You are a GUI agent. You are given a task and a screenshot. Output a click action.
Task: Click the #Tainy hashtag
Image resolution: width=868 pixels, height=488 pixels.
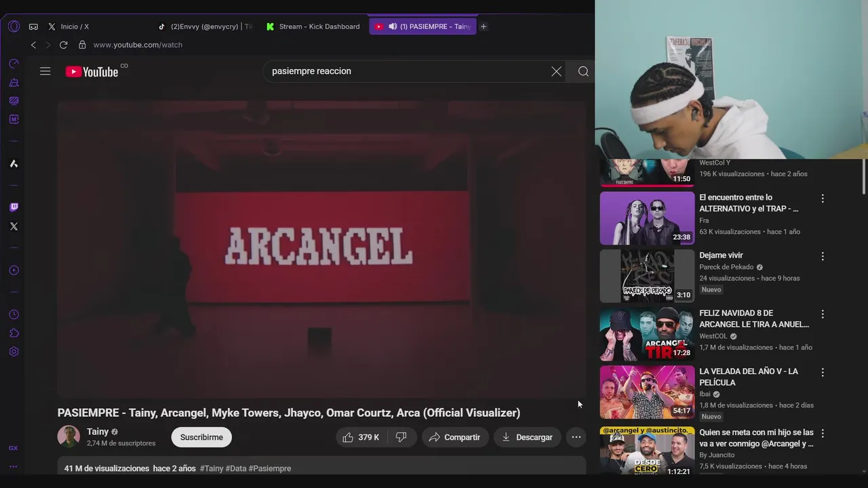click(x=212, y=468)
